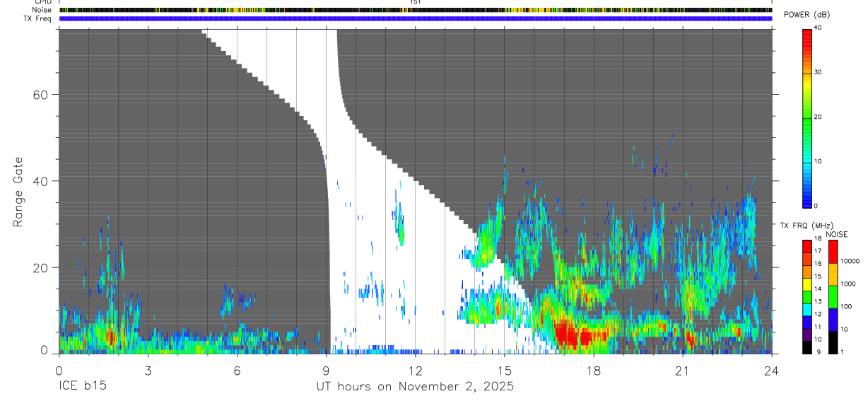868x401 pixels.
Task: Click the "TX Freq" row label
Action: click(x=38, y=18)
